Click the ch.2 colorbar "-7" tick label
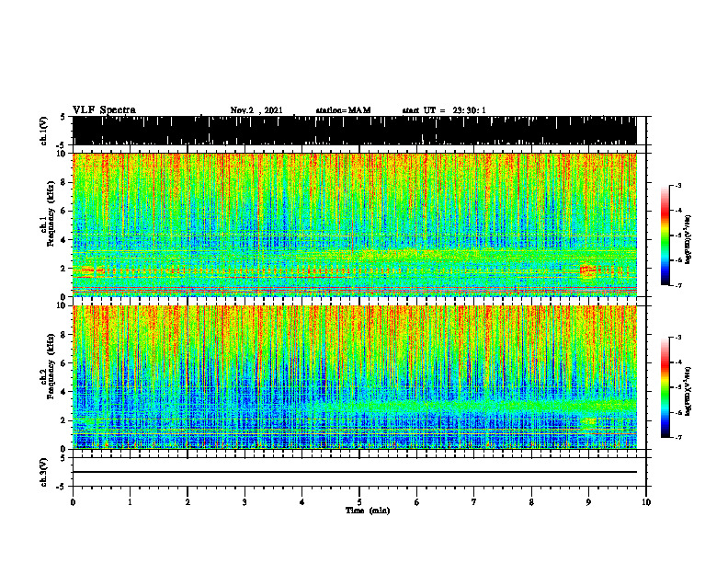728x563 pixels. click(x=678, y=437)
